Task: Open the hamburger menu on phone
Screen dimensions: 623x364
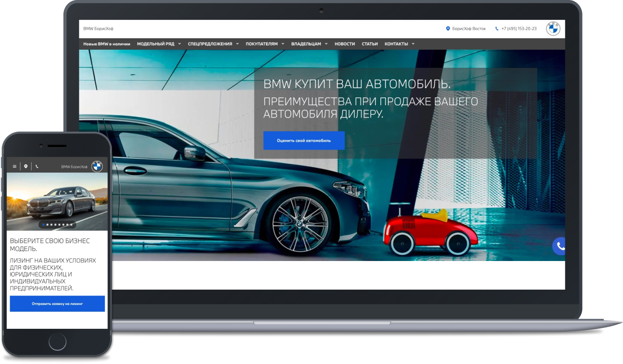Action: pos(15,166)
